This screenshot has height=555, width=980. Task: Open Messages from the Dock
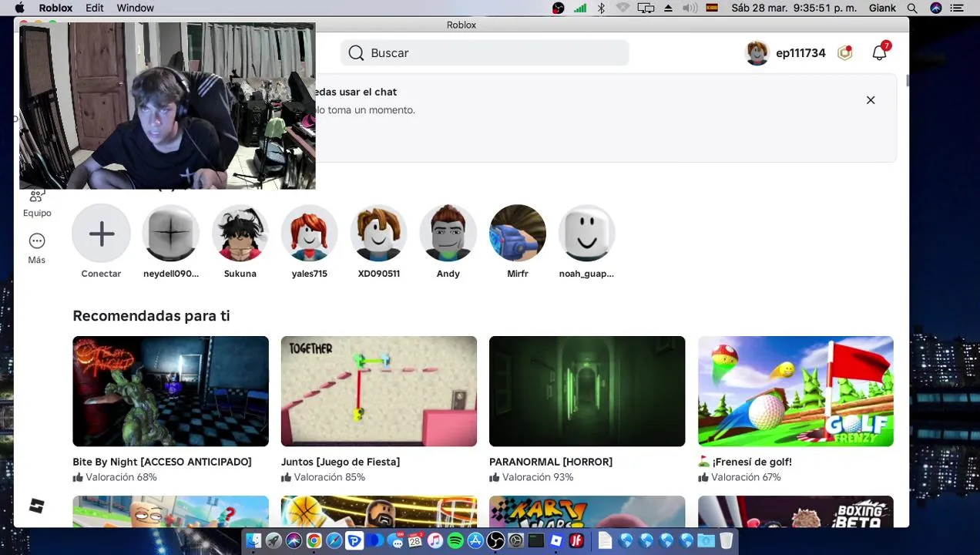[395, 540]
